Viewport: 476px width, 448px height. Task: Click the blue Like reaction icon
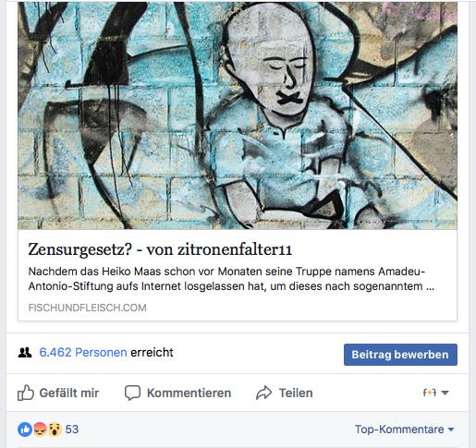[25, 430]
